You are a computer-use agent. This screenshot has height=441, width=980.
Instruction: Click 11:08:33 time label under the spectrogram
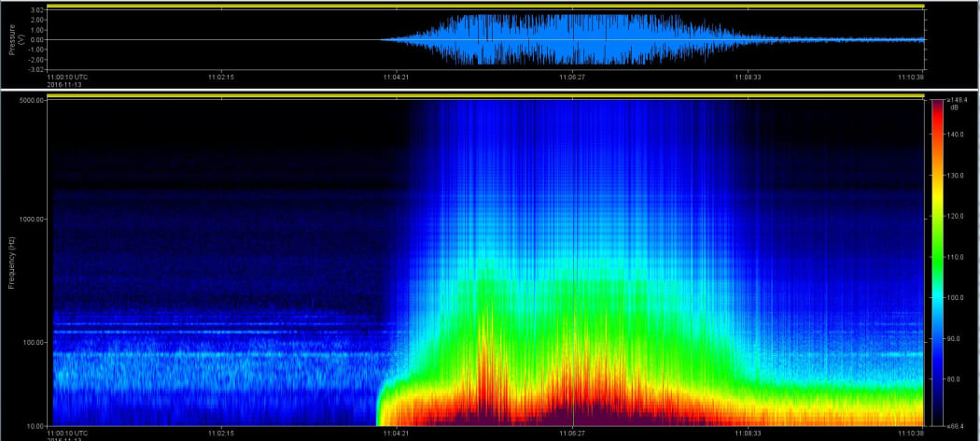(x=748, y=433)
